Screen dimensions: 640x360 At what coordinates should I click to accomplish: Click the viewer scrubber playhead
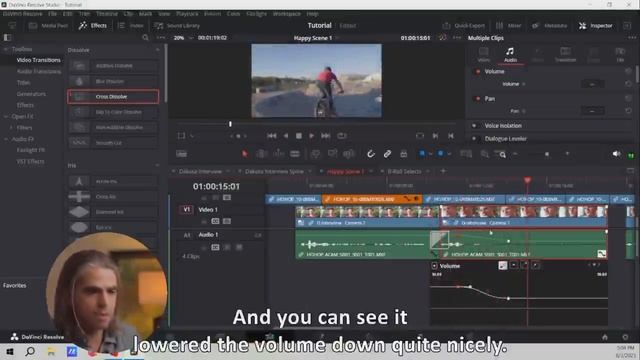click(230, 124)
